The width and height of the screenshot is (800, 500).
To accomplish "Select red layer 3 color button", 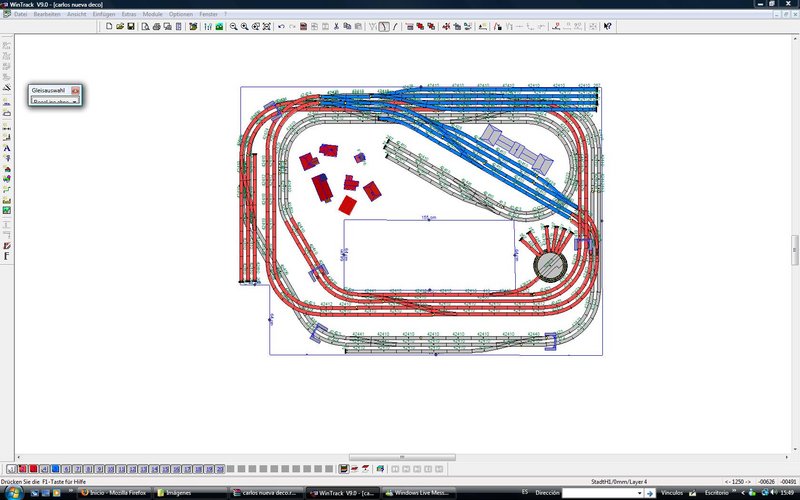I will [x=34, y=469].
